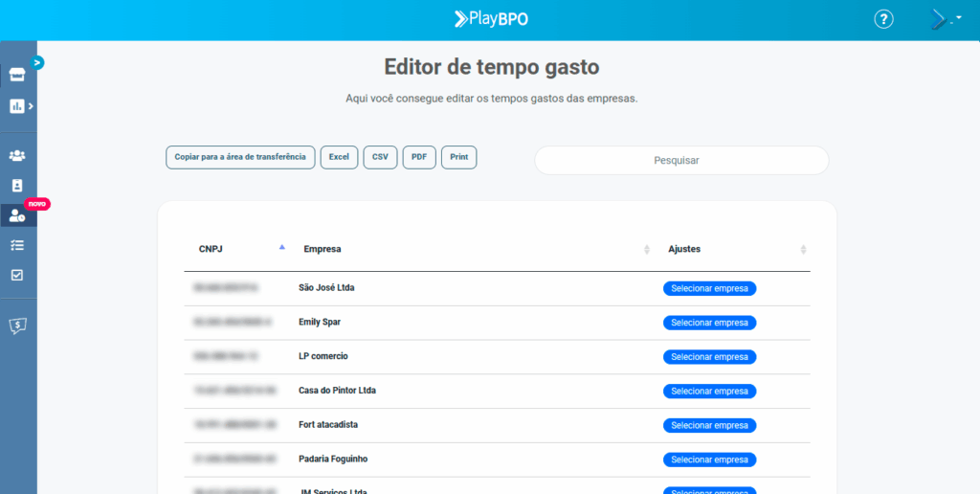Click the pink novo badge
Viewport: 980px width, 494px height.
click(37, 204)
